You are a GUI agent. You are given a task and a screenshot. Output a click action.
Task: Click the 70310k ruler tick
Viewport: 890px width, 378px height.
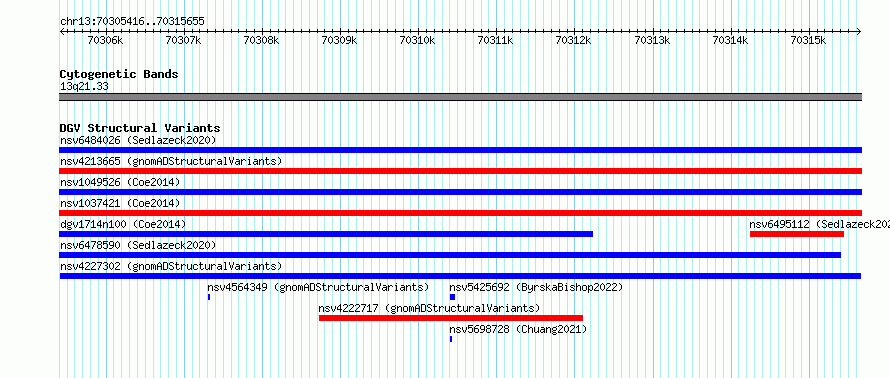tap(418, 40)
